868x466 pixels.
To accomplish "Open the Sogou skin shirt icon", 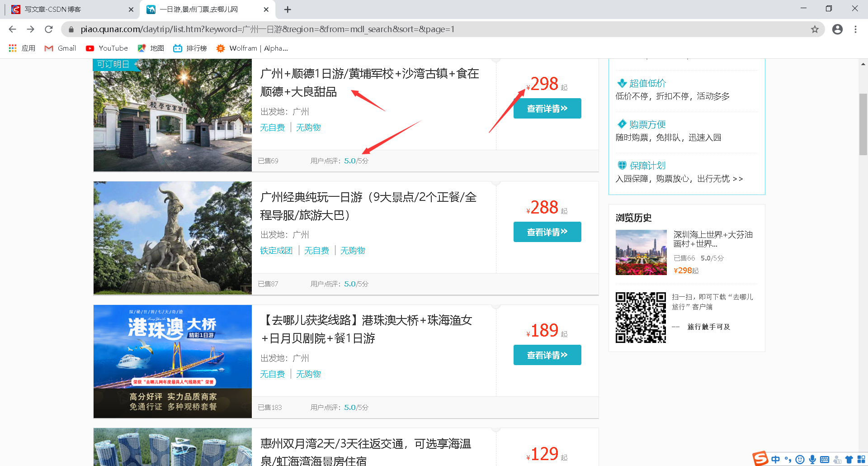I will click(x=849, y=460).
